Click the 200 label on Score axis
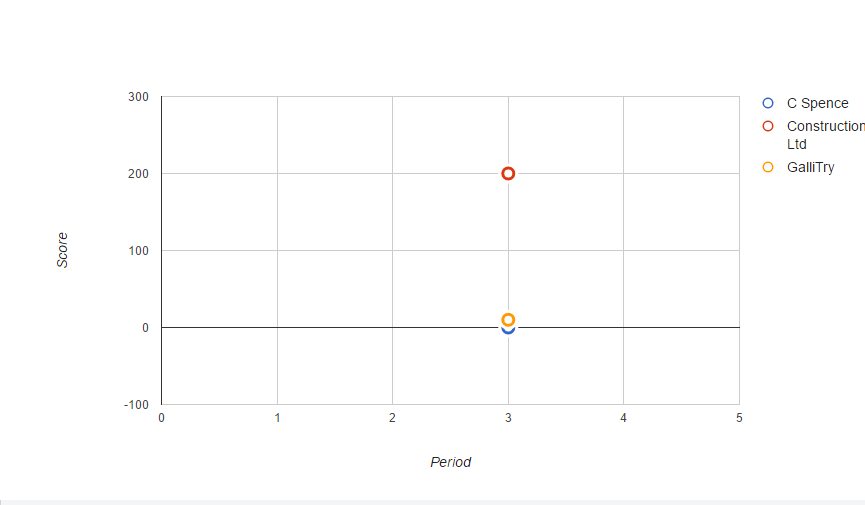The height and width of the screenshot is (505, 865). (x=138, y=174)
